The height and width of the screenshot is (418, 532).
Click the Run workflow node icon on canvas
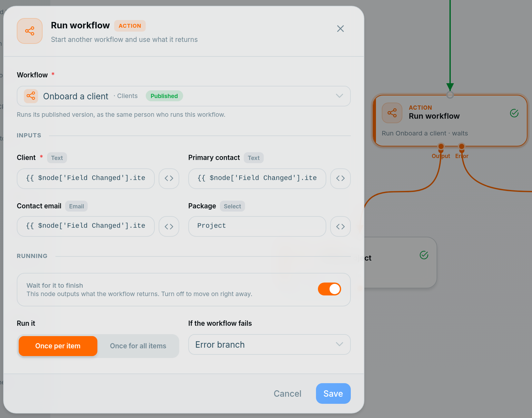tap(392, 113)
